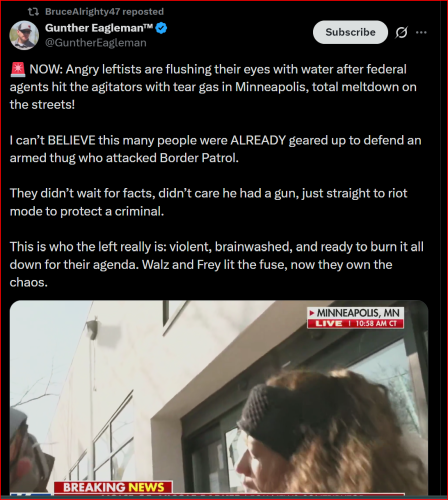
Task: Click the paragraph mentioning Walz and Frey
Action: tap(217, 264)
